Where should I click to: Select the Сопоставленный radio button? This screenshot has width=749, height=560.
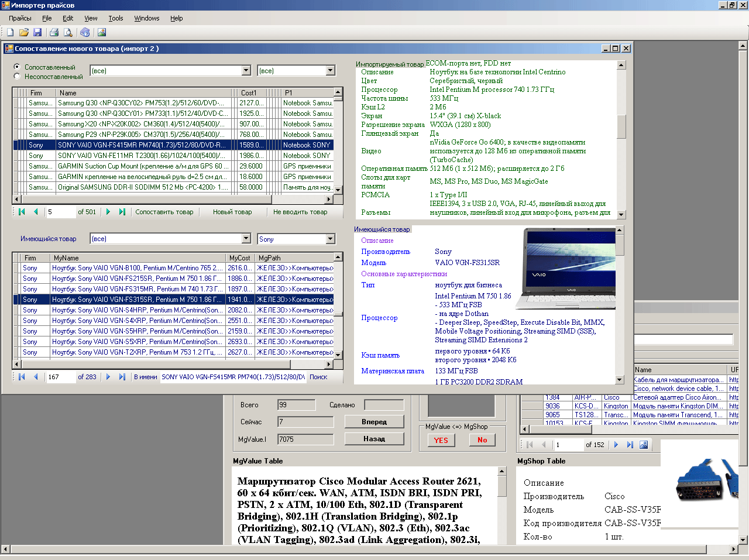point(17,67)
